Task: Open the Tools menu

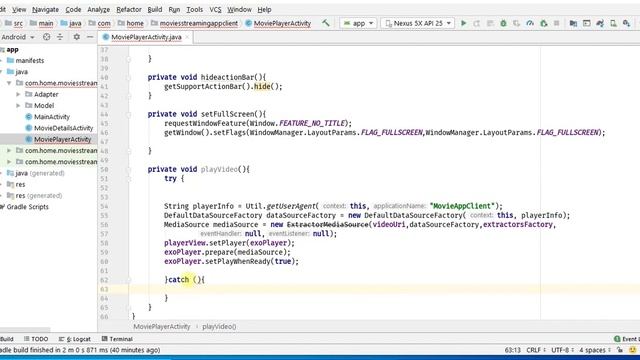Action: (195, 9)
